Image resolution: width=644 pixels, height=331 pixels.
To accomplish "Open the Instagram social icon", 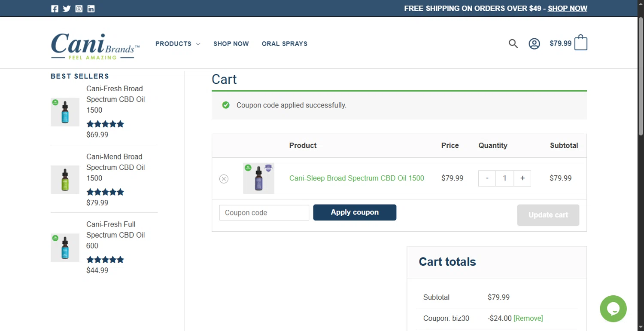I will pyautogui.click(x=79, y=9).
